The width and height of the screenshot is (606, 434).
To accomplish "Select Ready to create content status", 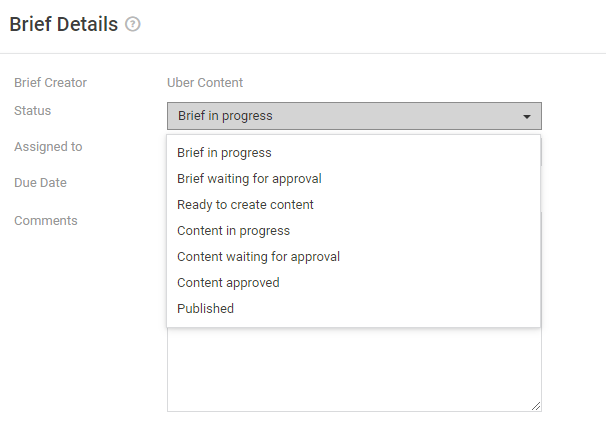I will click(245, 204).
